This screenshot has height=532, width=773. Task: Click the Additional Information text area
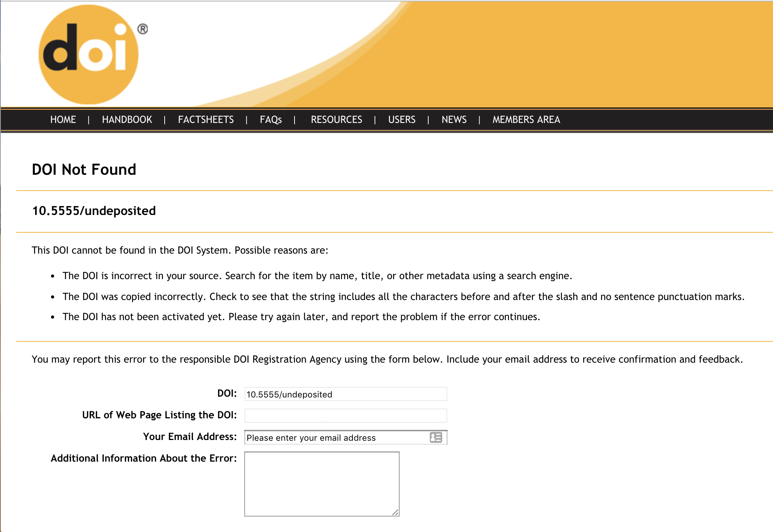322,484
